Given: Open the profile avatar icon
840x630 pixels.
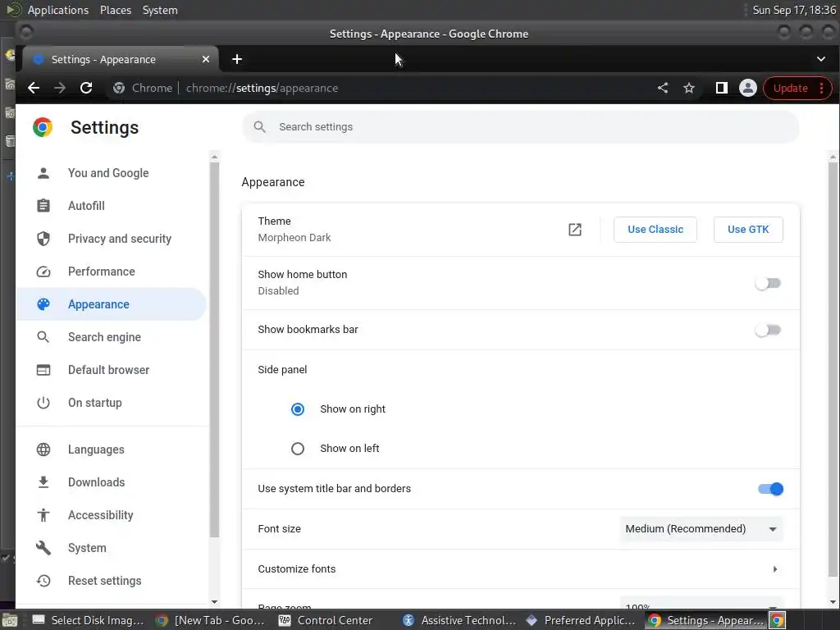Looking at the screenshot, I should (x=748, y=88).
